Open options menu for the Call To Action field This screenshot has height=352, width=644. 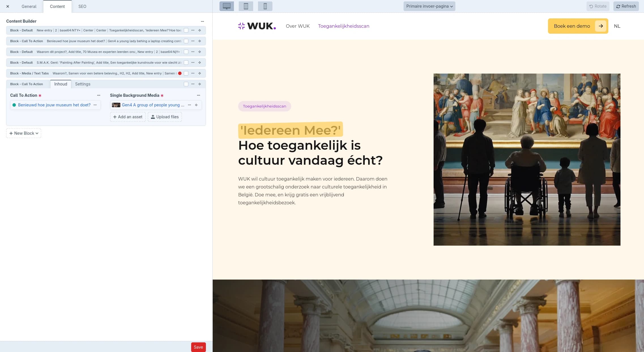pyautogui.click(x=98, y=95)
